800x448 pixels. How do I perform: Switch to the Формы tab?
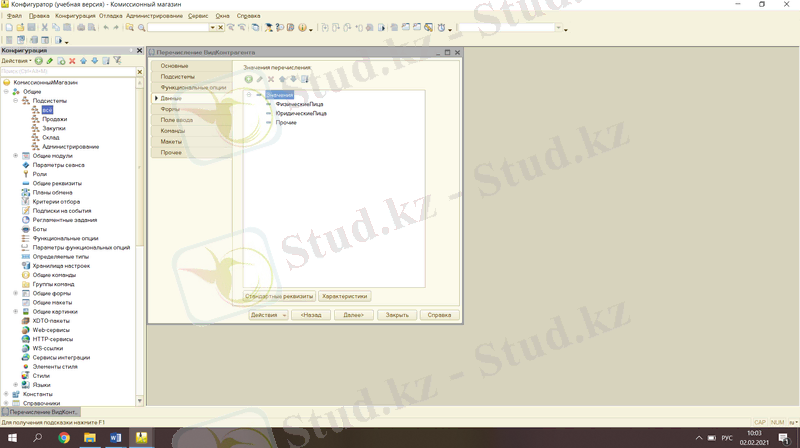point(192,109)
